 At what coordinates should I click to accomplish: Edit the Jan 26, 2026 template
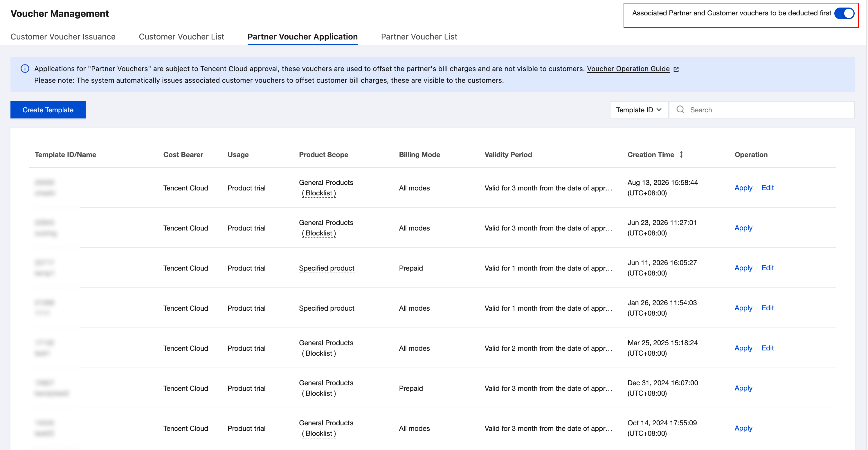(x=768, y=308)
